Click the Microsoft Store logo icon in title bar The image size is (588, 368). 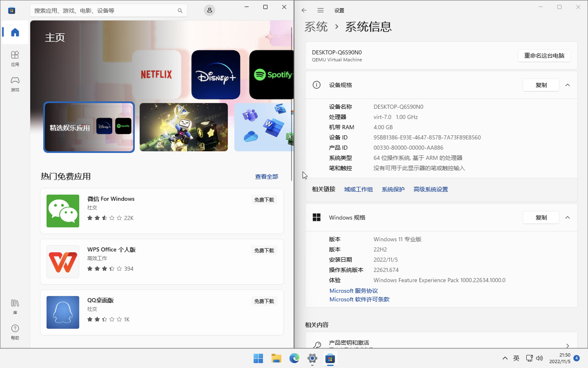(x=12, y=10)
